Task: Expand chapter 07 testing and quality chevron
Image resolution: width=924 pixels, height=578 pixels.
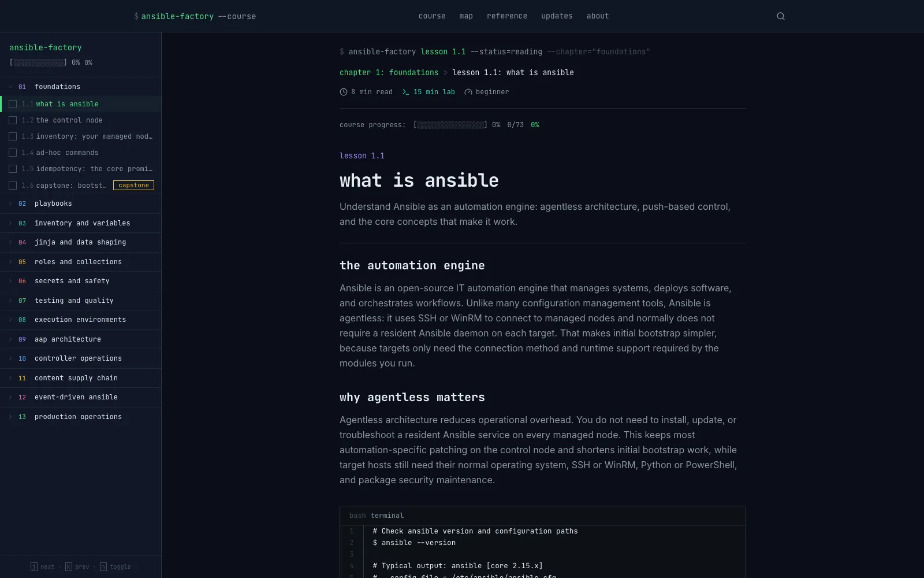Action: 10,301
